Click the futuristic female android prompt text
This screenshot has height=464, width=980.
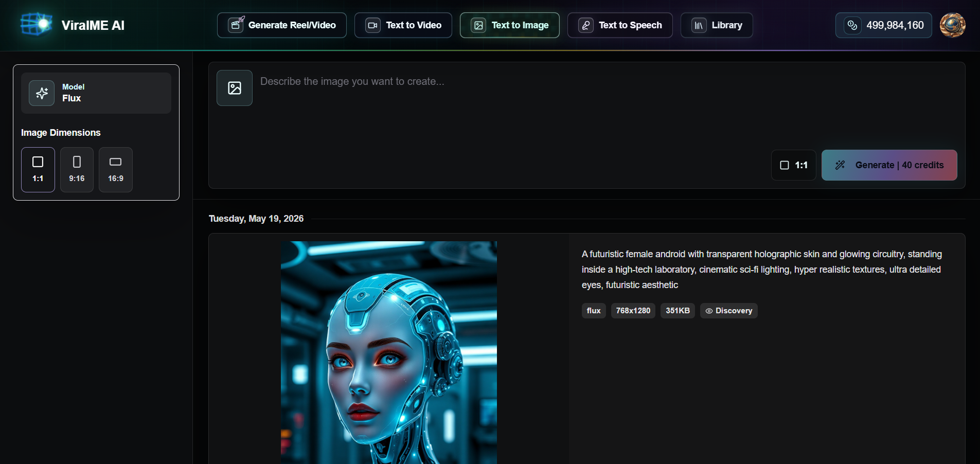pyautogui.click(x=762, y=270)
